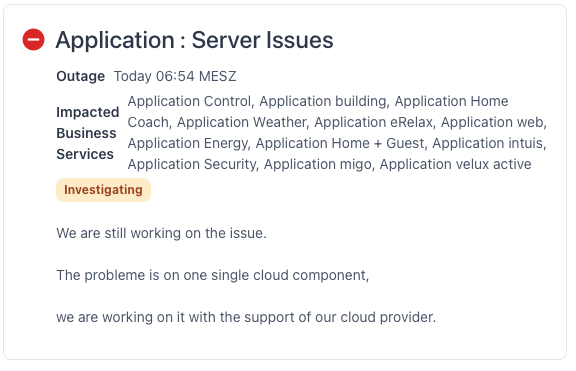
Task: Click the Investigating status badge
Action: pyautogui.click(x=103, y=190)
